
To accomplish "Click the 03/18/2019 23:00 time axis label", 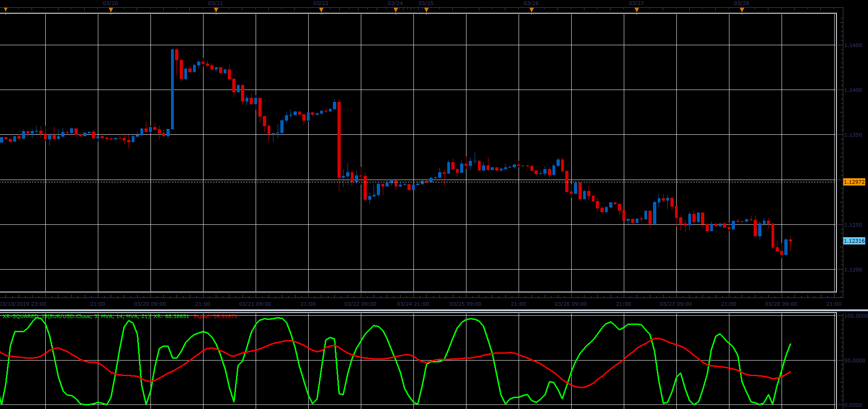I will [23, 304].
